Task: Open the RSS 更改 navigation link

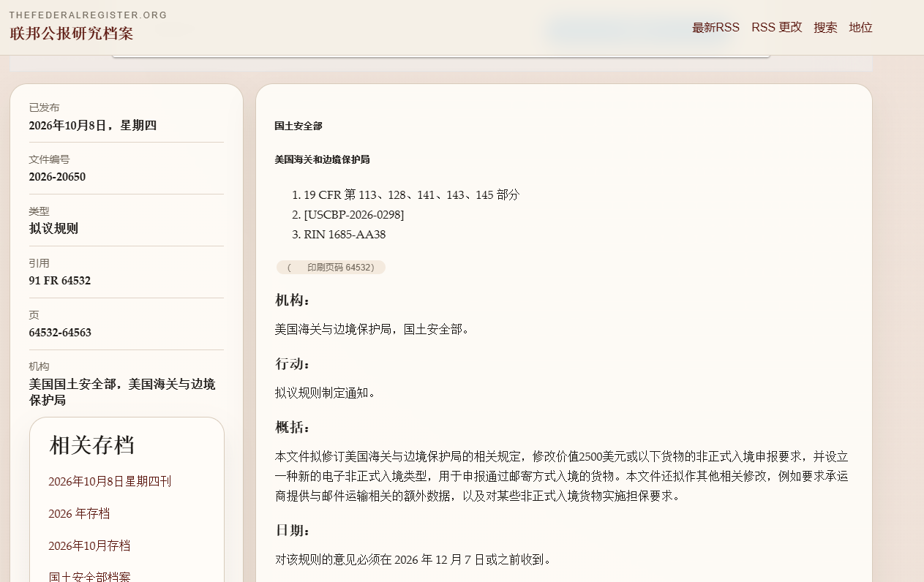Action: (776, 28)
